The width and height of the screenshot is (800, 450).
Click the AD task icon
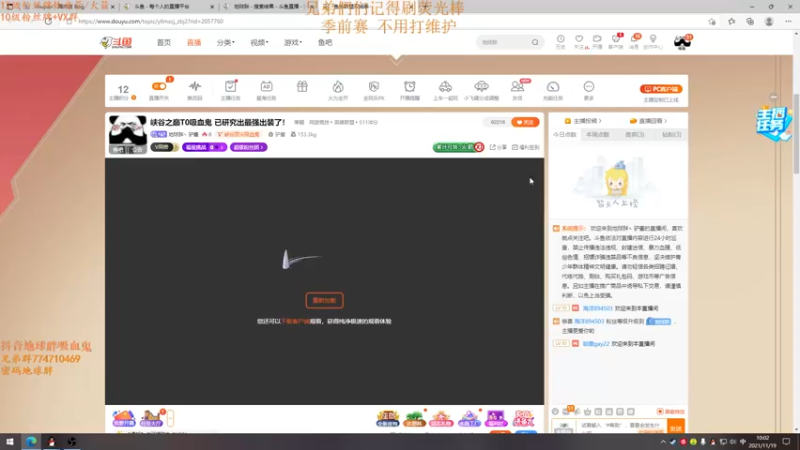[x=266, y=86]
